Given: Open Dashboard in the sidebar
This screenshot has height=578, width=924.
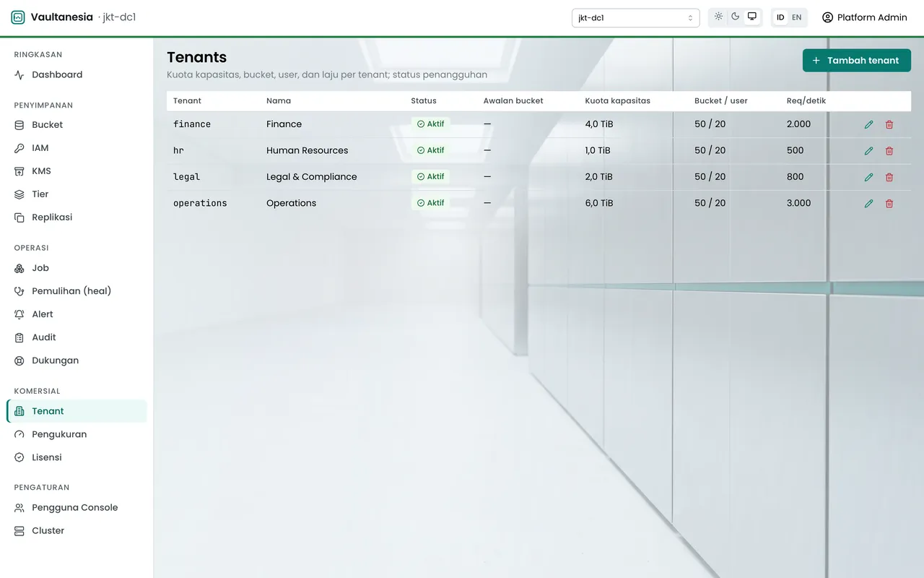Looking at the screenshot, I should 77,74.
